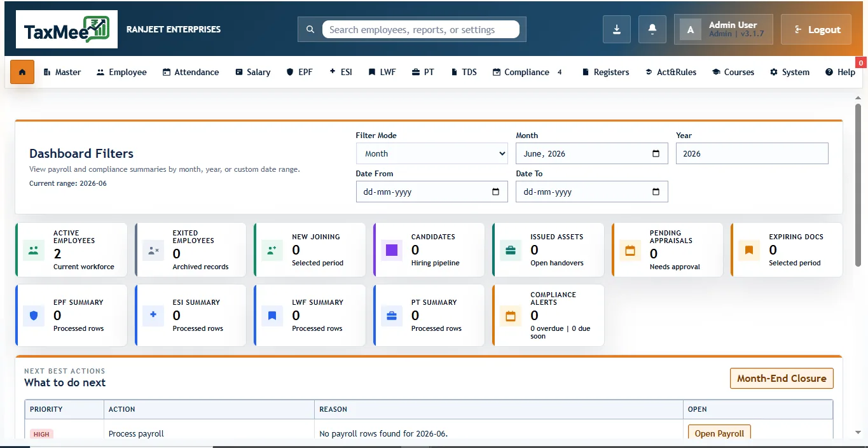Click the Date To input field
Image resolution: width=868 pixels, height=448 pixels.
click(592, 192)
